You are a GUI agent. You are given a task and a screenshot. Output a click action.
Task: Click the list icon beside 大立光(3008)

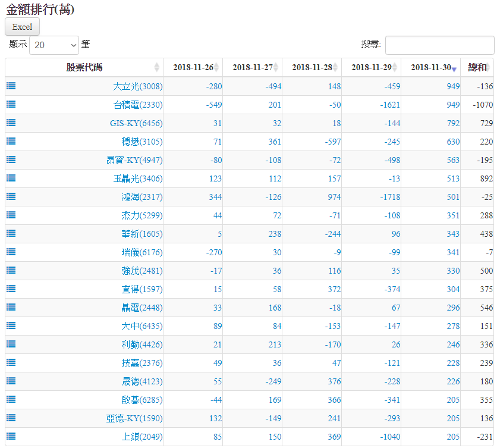[x=11, y=86]
